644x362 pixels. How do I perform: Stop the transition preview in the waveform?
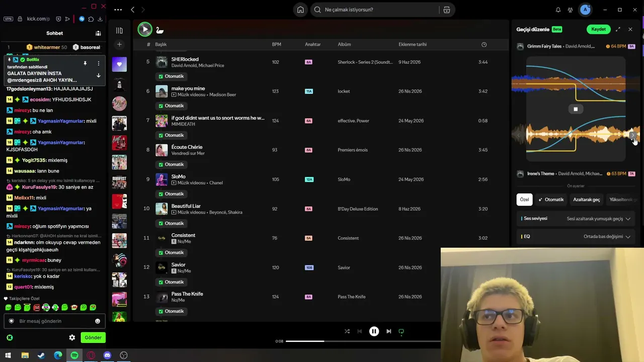point(576,109)
